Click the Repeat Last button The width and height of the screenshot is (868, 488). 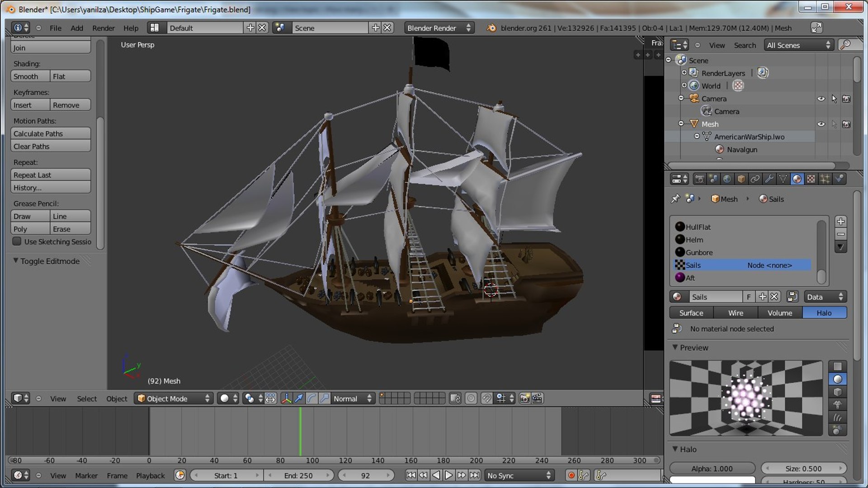[51, 175]
